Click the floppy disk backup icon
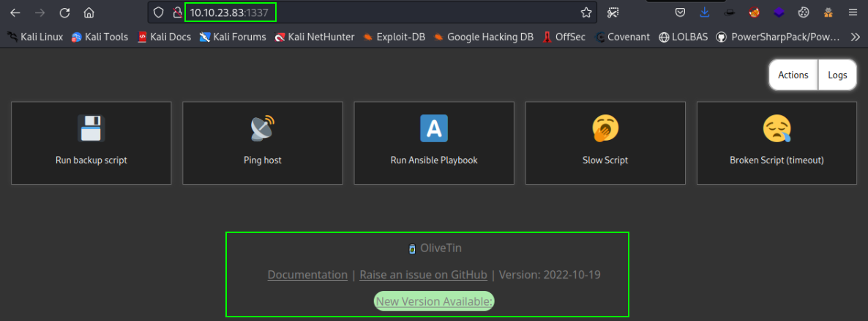 click(x=91, y=129)
